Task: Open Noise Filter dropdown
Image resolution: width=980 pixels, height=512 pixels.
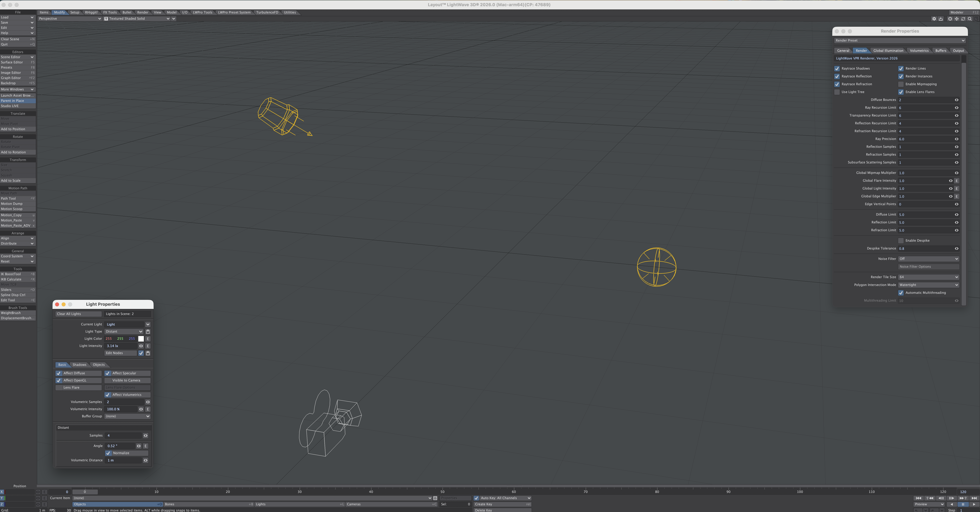Action: (x=928, y=259)
